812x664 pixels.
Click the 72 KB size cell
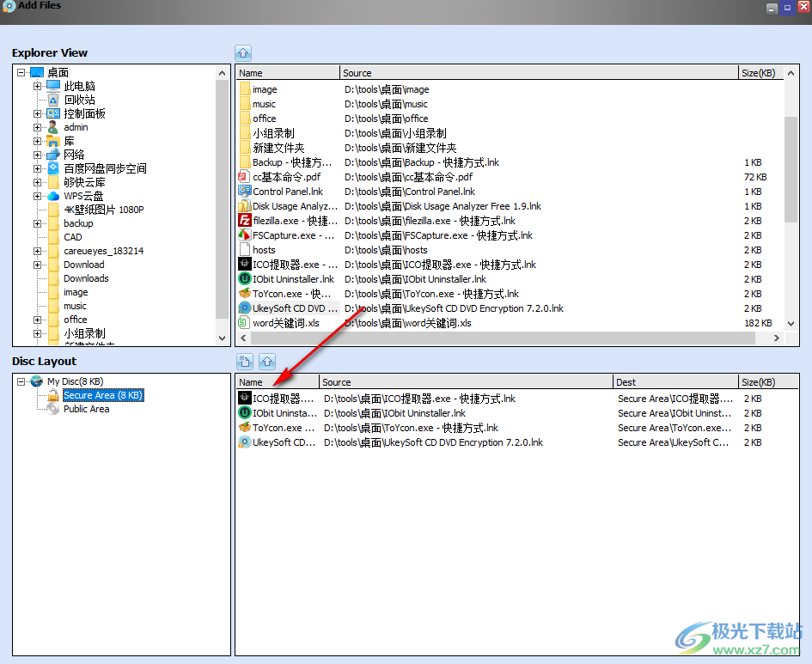coord(755,177)
